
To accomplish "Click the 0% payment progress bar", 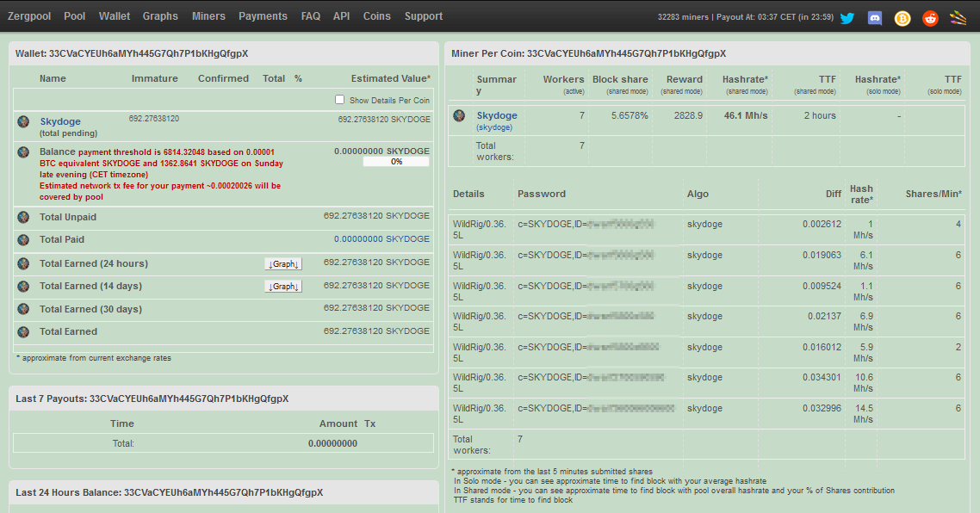I will point(396,162).
